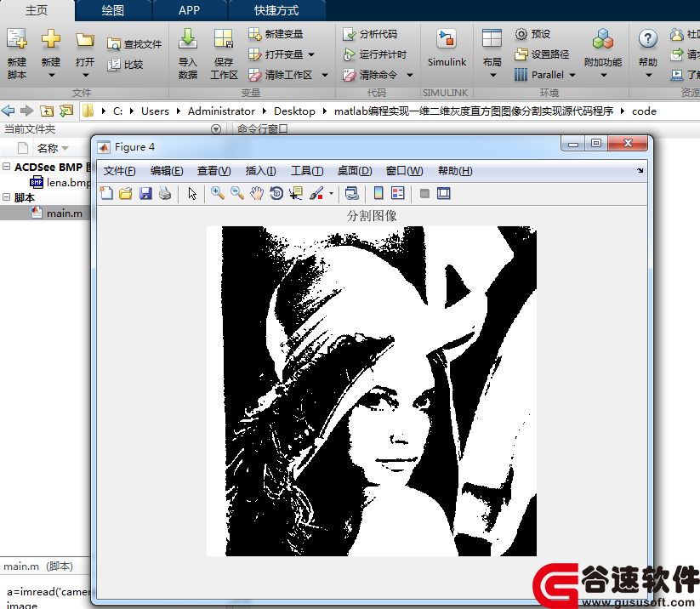
Task: Select the Zoom Out magnifier tool
Action: (237, 193)
